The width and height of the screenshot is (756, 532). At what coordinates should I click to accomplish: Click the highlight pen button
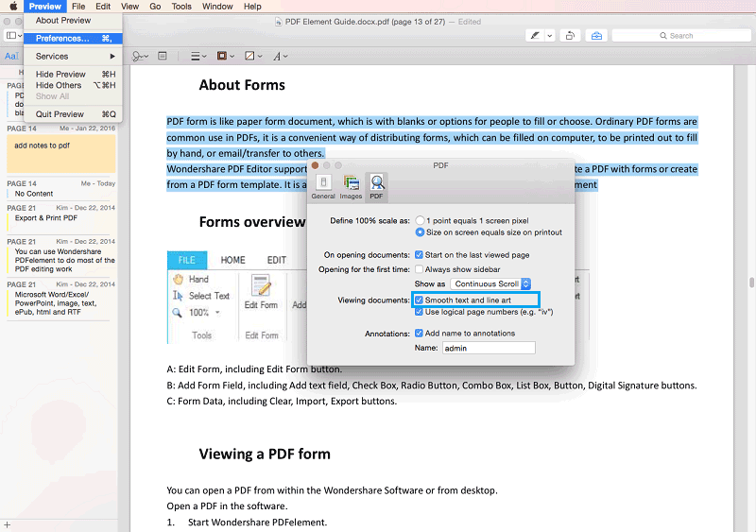[535, 36]
